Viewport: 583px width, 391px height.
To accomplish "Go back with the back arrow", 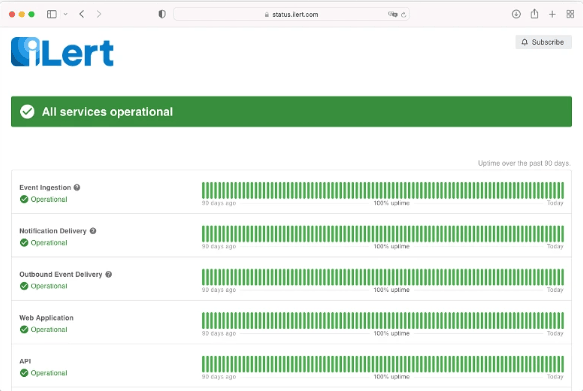I will (82, 14).
